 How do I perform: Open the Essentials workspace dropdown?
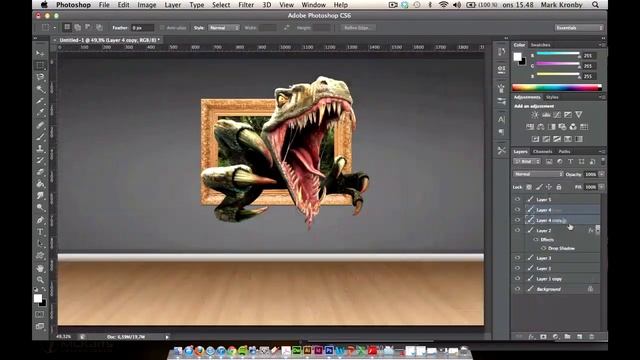tap(579, 28)
